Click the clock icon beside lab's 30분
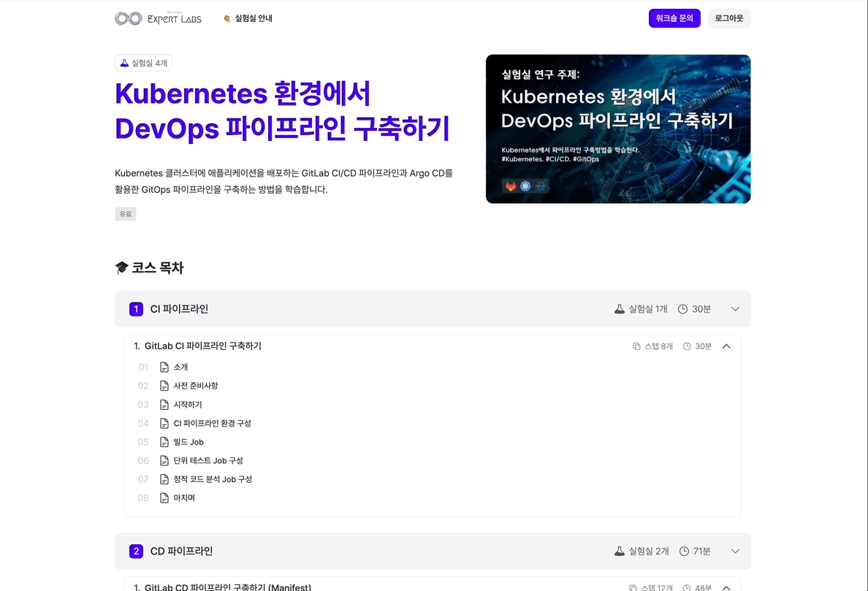Screen dimensions: 868x591 [x=687, y=346]
